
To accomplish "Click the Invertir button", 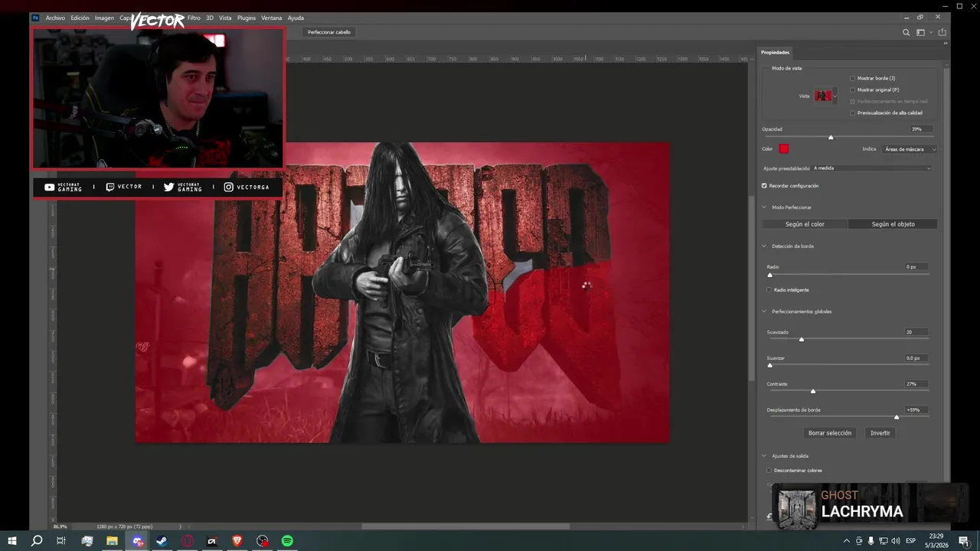I will [880, 433].
